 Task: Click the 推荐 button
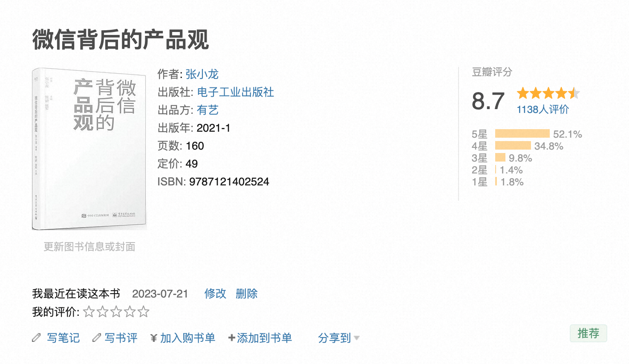pyautogui.click(x=589, y=333)
